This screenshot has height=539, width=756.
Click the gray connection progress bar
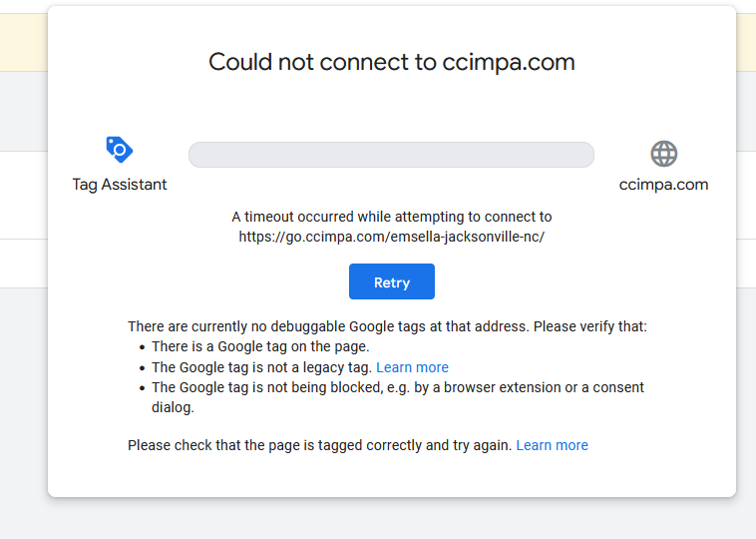391,155
